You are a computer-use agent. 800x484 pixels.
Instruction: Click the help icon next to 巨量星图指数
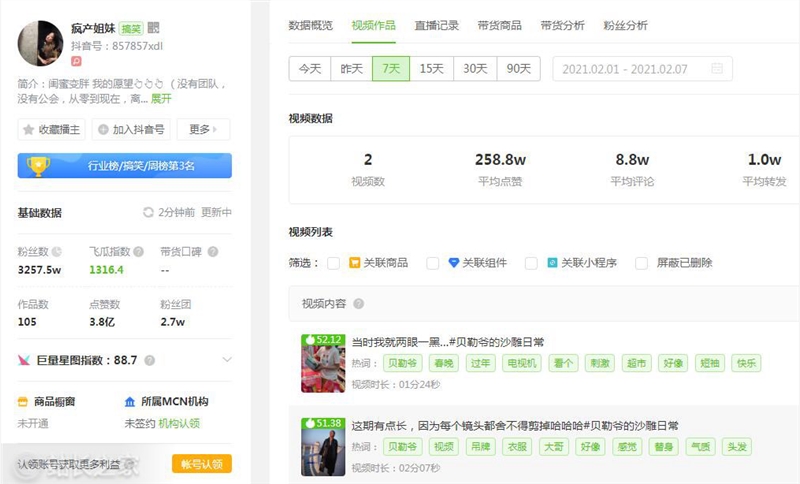coord(147,360)
